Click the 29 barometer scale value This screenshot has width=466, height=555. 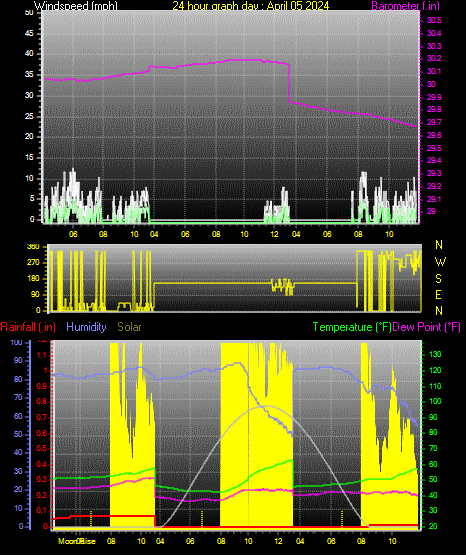(x=431, y=211)
